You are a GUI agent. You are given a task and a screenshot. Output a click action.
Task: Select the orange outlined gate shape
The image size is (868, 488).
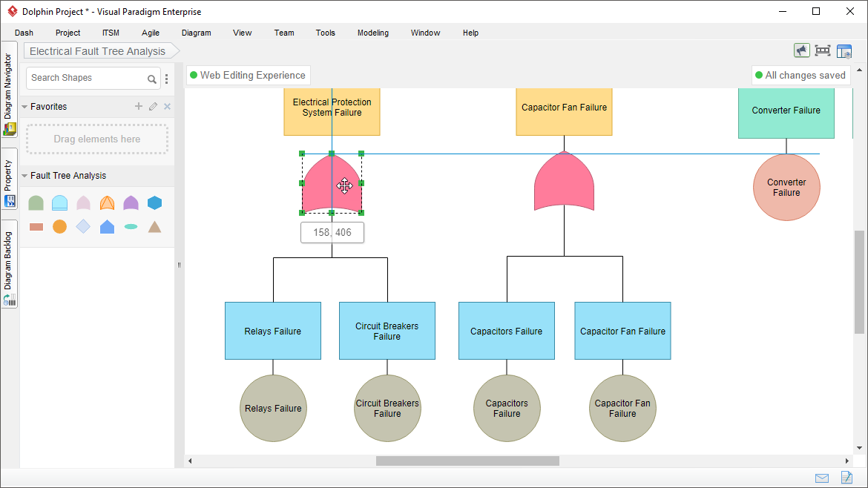click(107, 203)
